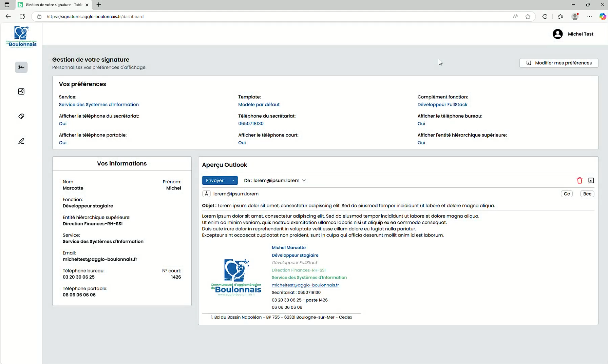Open the tag sidebar icon

(x=21, y=116)
